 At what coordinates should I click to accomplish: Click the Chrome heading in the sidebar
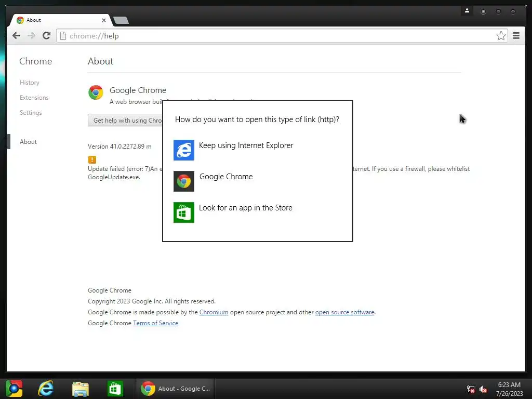[36, 61]
